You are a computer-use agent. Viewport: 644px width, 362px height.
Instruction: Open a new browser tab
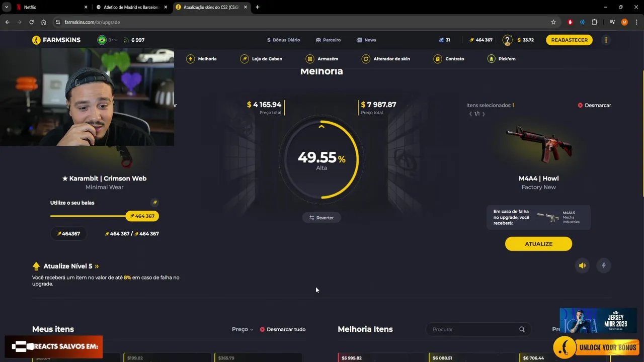click(258, 7)
